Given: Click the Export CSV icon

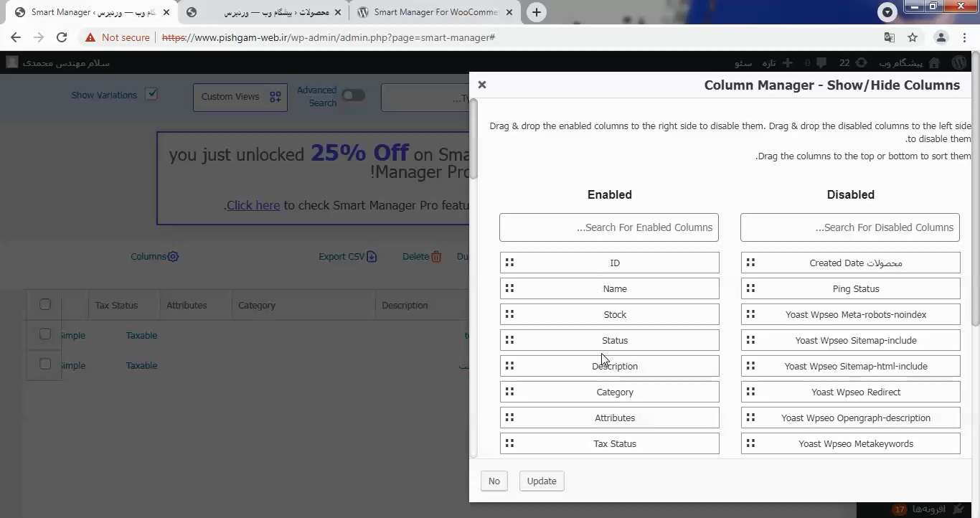Looking at the screenshot, I should click(x=372, y=257).
